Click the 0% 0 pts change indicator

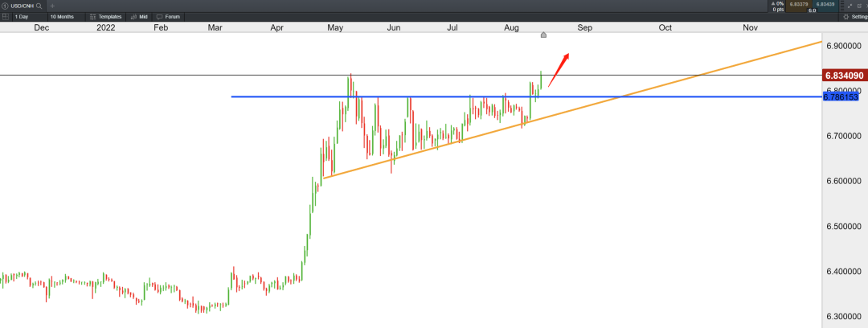point(777,6)
